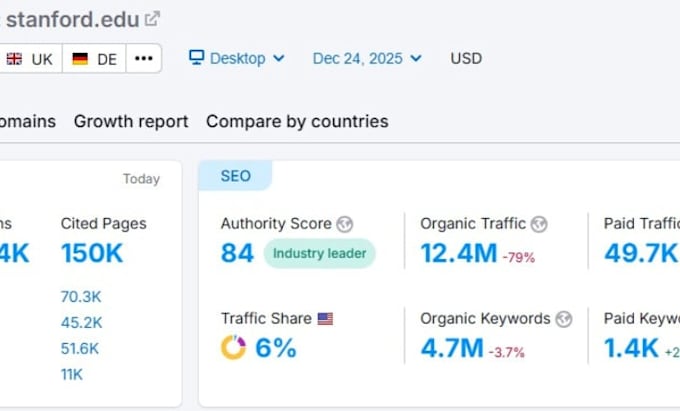
Task: Open Paid Keywords value 1.4K
Action: [x=631, y=348]
